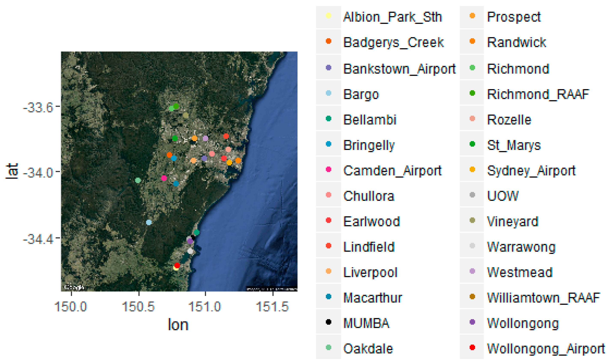
Task: Click the light blue Bargo point on map
Action: click(x=149, y=222)
